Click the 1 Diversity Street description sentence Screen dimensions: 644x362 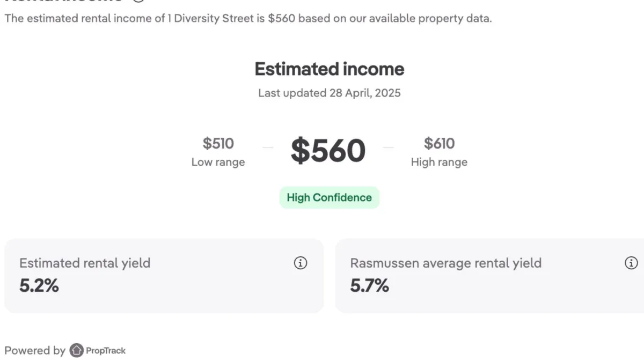248,18
